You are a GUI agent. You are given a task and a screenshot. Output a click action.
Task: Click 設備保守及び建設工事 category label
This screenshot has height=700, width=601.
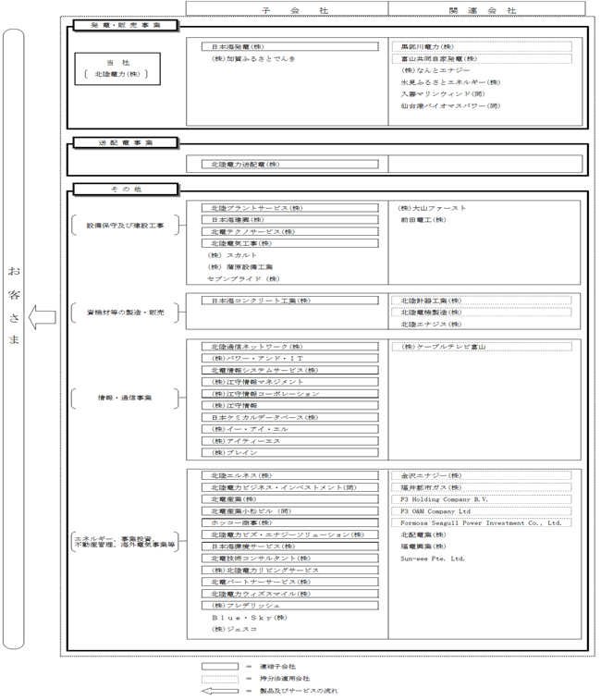tap(125, 226)
